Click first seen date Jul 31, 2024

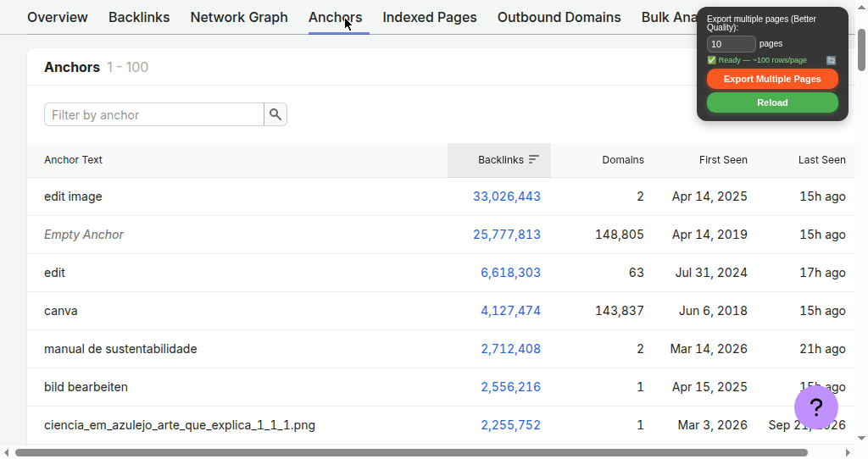[x=711, y=273]
